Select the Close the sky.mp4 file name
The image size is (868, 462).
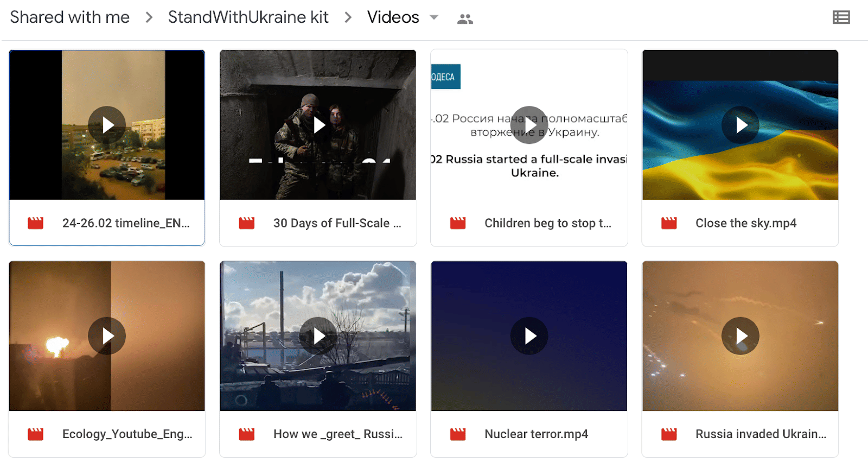(746, 223)
